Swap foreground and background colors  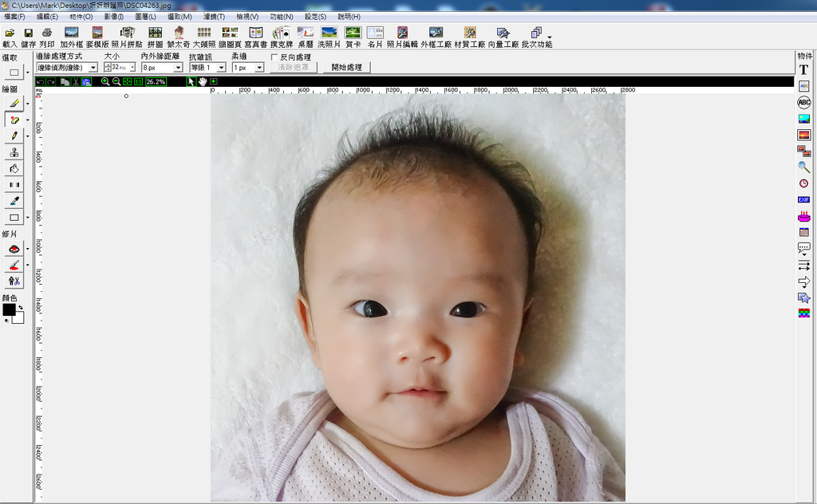pyautogui.click(x=21, y=308)
